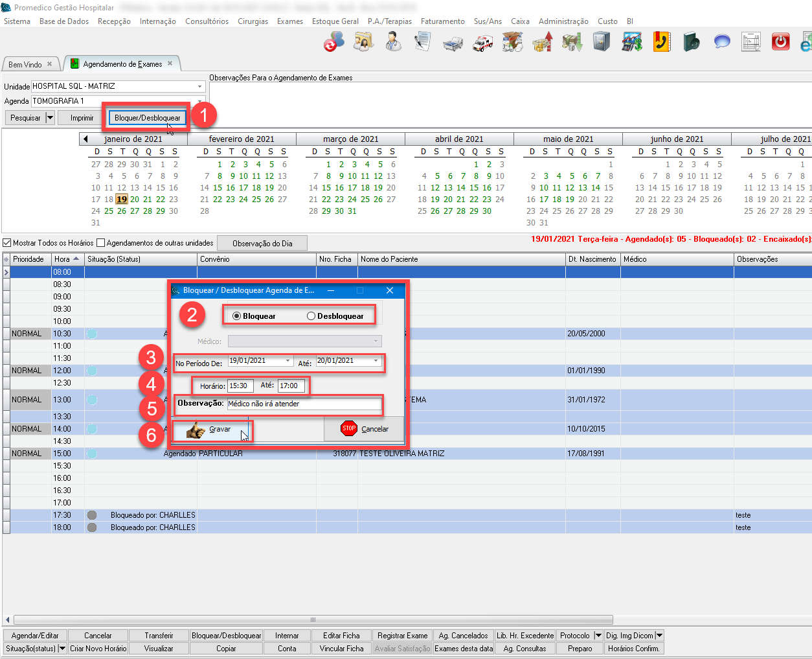This screenshot has width=812, height=659.
Task: Switch to the Bem Vindo tab
Action: click(25, 64)
